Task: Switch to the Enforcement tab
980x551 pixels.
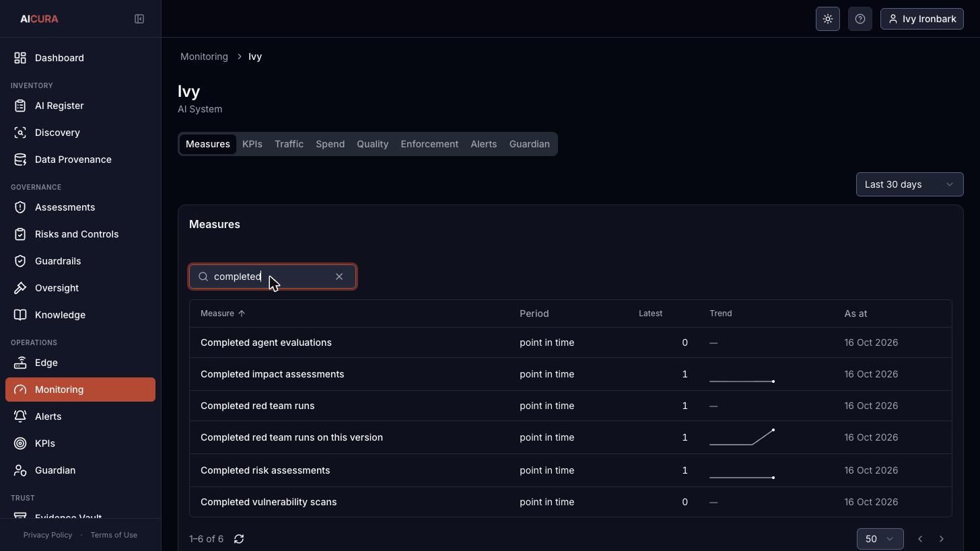Action: point(429,144)
